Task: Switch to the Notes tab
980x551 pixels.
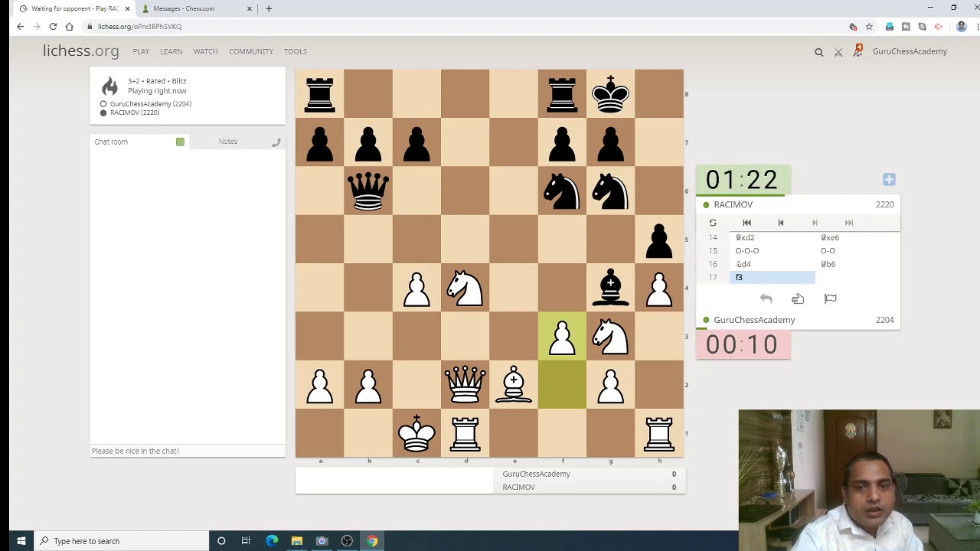Action: pos(228,142)
